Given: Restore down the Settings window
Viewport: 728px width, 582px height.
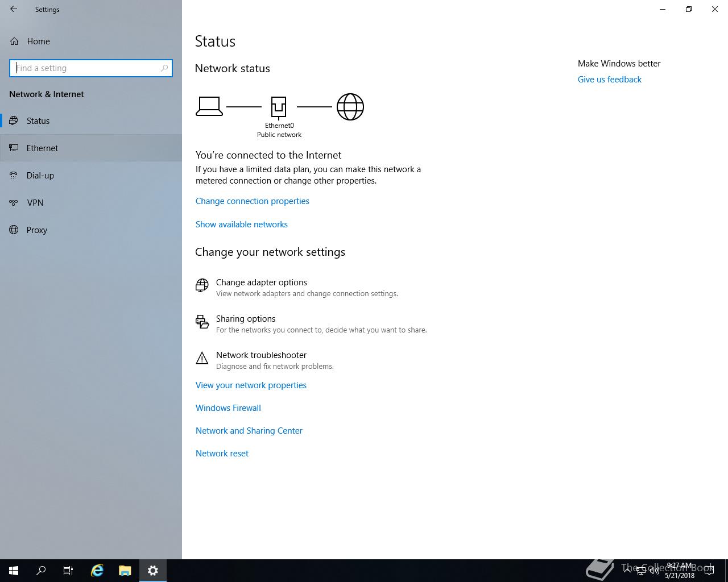Looking at the screenshot, I should tap(689, 9).
